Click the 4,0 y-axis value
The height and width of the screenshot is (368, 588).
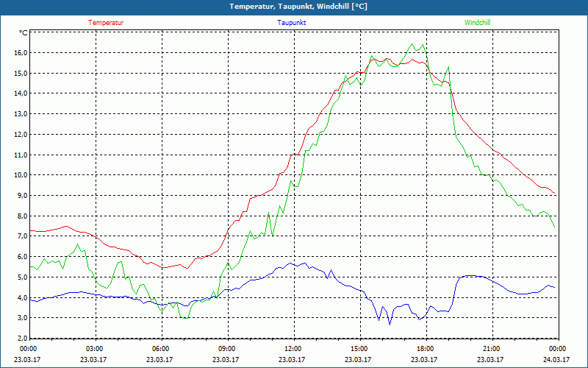[x=22, y=297]
